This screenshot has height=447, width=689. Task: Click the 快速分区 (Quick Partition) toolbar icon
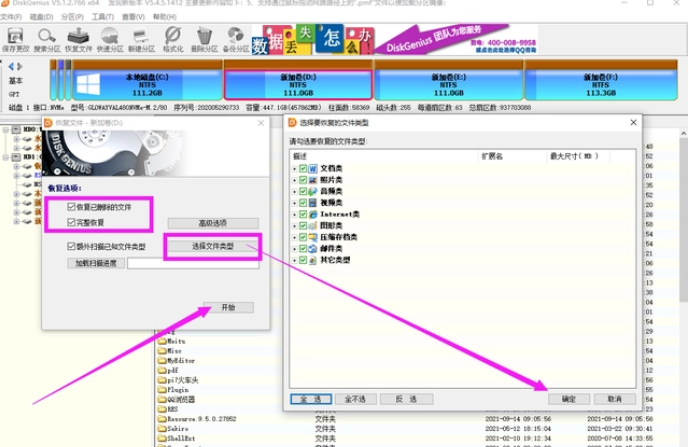point(110,39)
